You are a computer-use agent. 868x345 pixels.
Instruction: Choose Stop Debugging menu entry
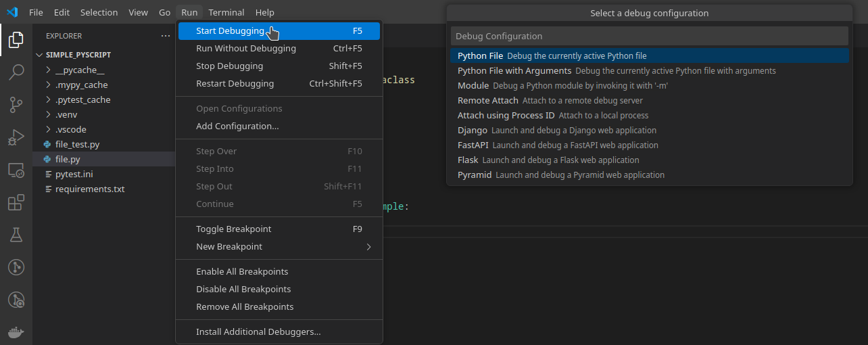(279, 66)
